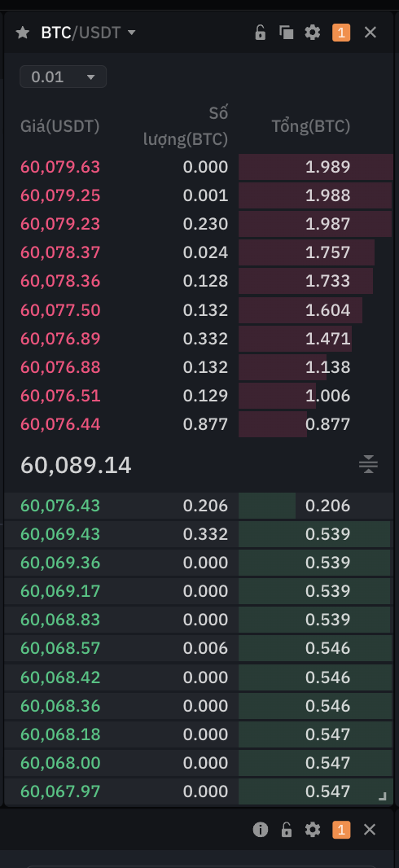Click the last price 60,089.14
The width and height of the screenshot is (399, 868).
(76, 465)
